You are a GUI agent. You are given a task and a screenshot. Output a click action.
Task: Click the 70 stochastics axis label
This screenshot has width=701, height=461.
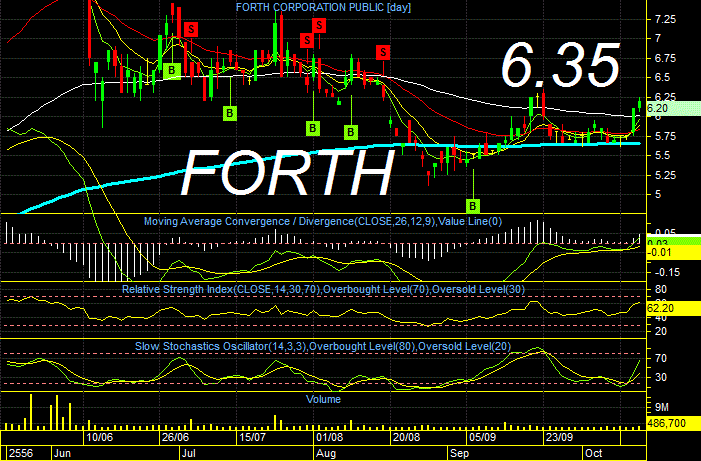661,359
